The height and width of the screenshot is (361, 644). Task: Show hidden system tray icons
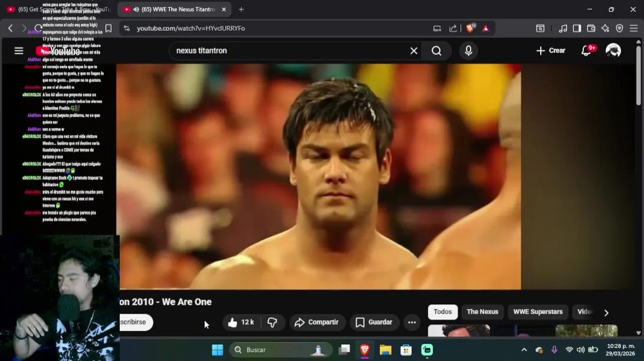[x=524, y=350]
